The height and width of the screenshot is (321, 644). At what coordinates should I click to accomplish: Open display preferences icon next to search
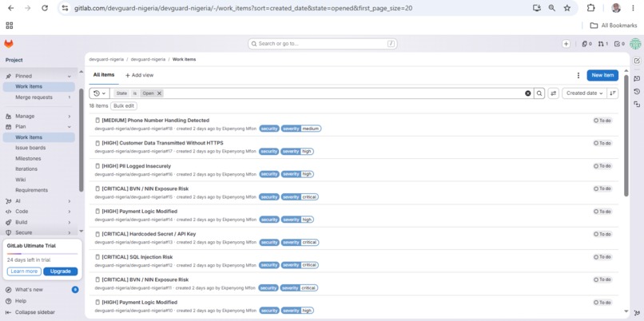(554, 93)
